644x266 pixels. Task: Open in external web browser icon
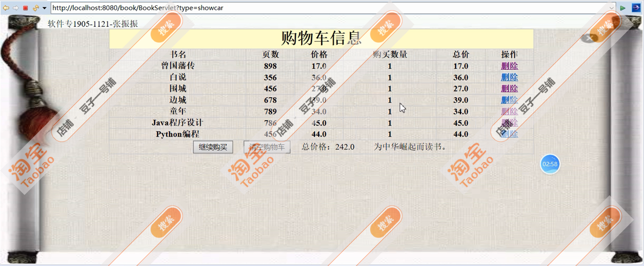636,8
